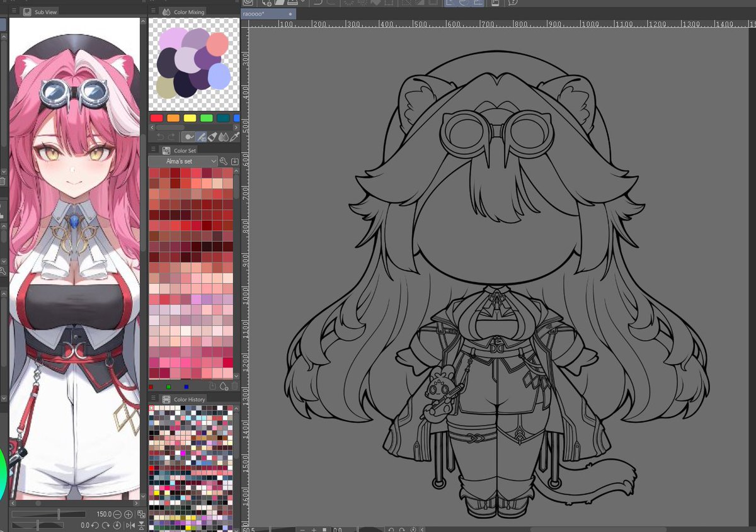Click Color Set scroll-down arrow
The width and height of the screenshot is (756, 532).
click(236, 376)
